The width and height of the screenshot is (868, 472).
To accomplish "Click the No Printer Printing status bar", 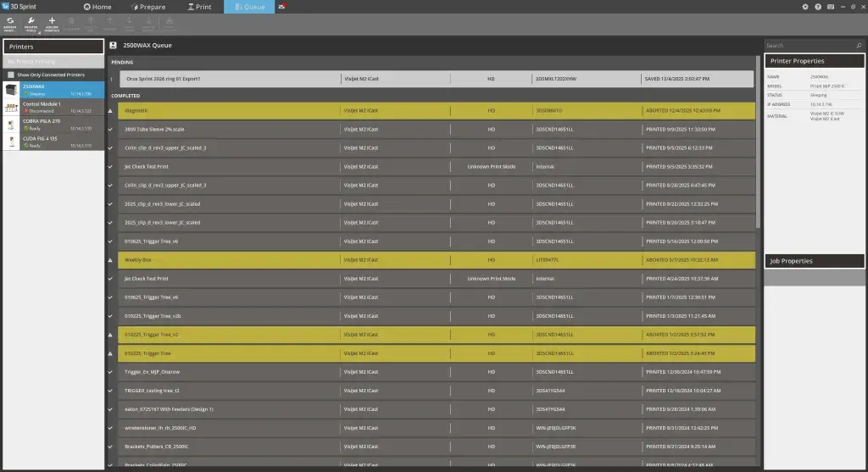I will 53,61.
